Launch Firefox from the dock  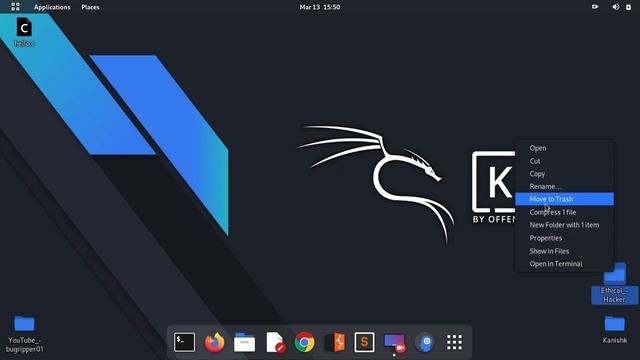tap(214, 342)
